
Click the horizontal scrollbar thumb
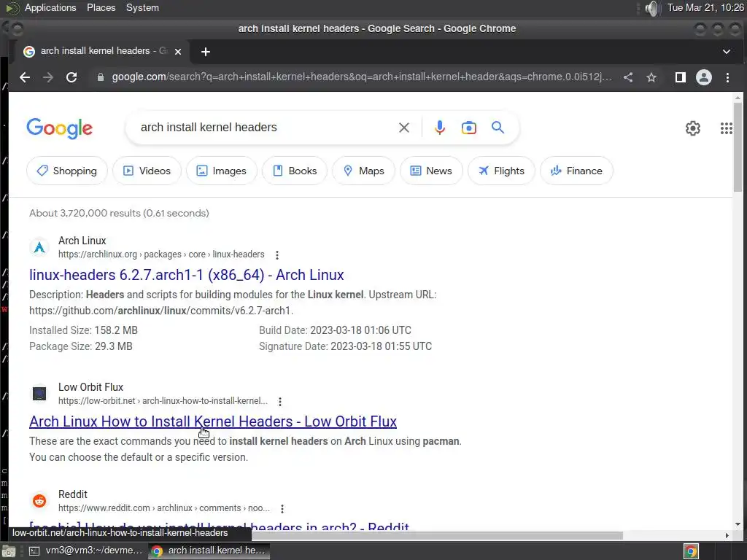pos(437,536)
